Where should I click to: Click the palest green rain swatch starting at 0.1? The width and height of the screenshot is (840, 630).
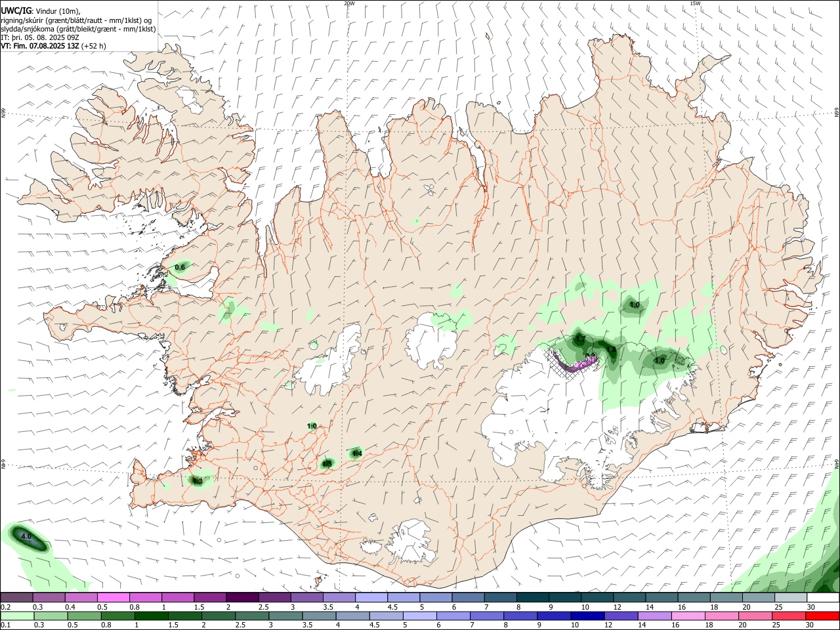[17, 616]
